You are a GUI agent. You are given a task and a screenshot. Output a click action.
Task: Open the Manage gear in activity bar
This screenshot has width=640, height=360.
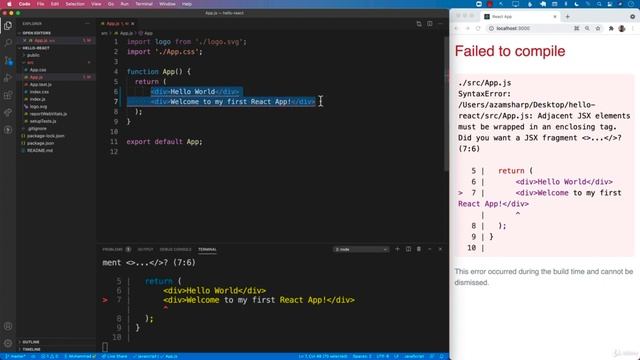pos(8,343)
